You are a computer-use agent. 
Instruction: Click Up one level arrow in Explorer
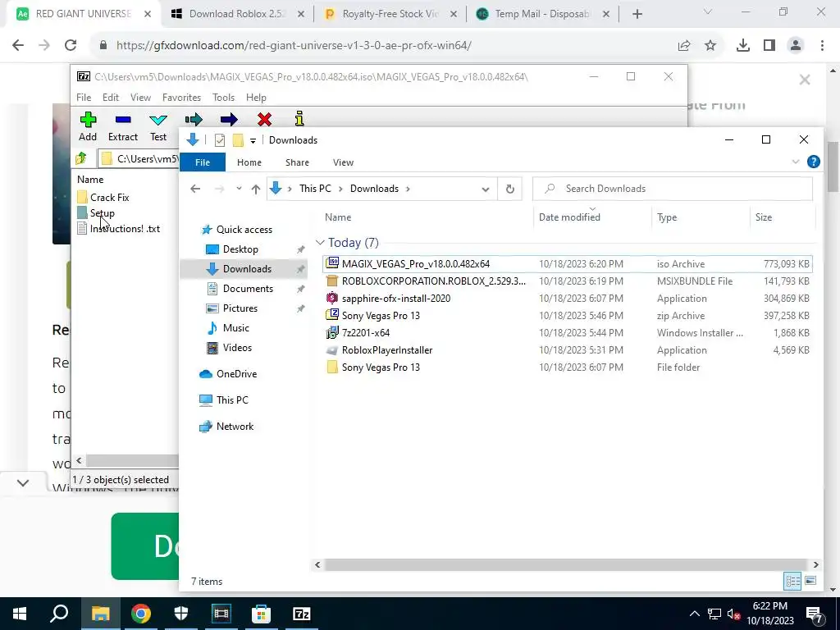coord(256,189)
